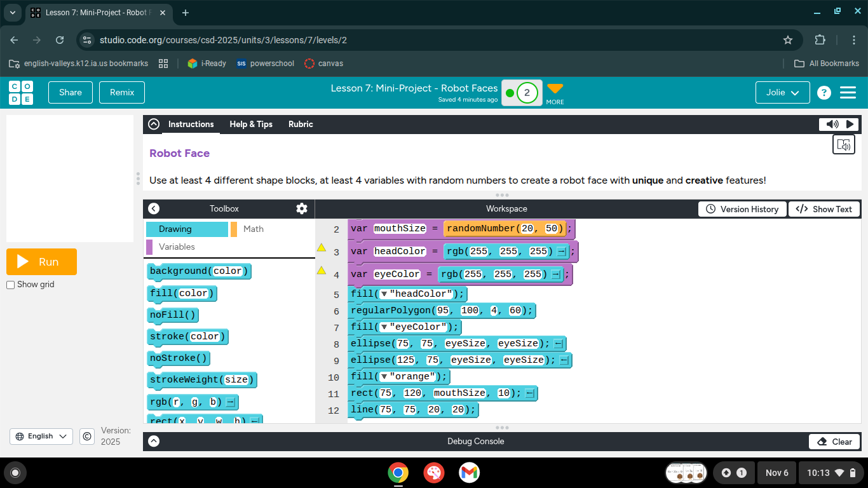Switch to the Rubric tab
Viewport: 868px width, 488px height.
coord(301,125)
